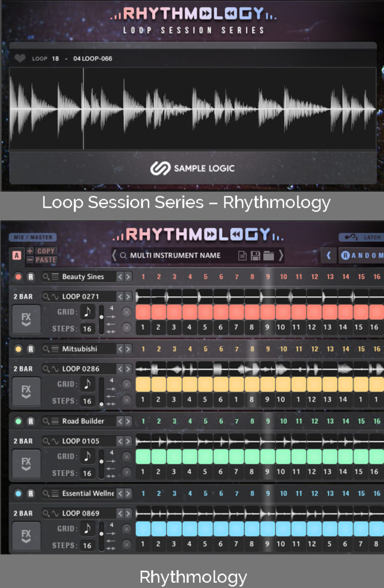Click the plus icon beside COPY

tap(30, 251)
